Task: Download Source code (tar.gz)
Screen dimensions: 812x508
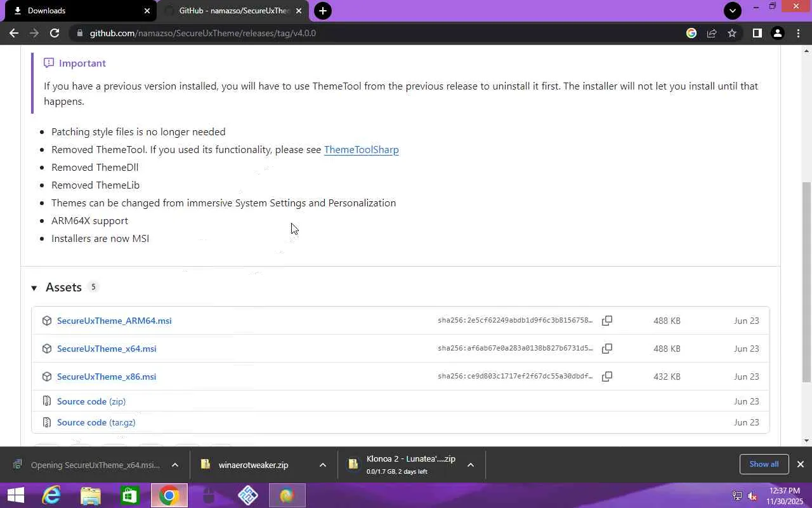Action: tap(96, 422)
